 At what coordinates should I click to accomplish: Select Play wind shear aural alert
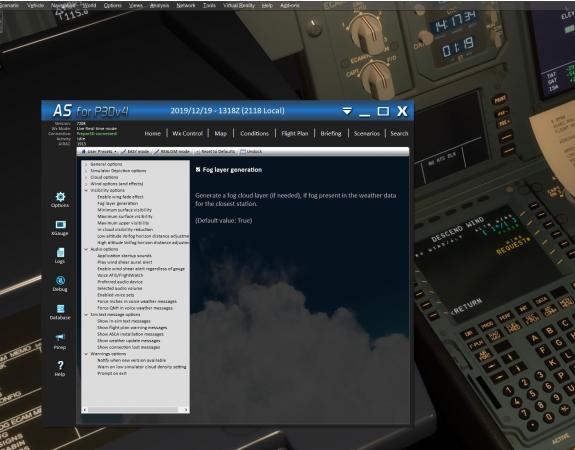[x=125, y=262]
